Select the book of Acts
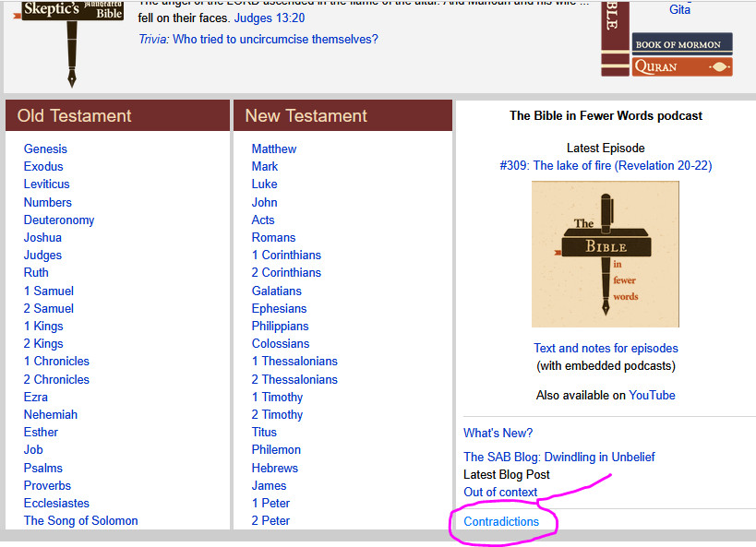This screenshot has height=547, width=756. point(263,220)
